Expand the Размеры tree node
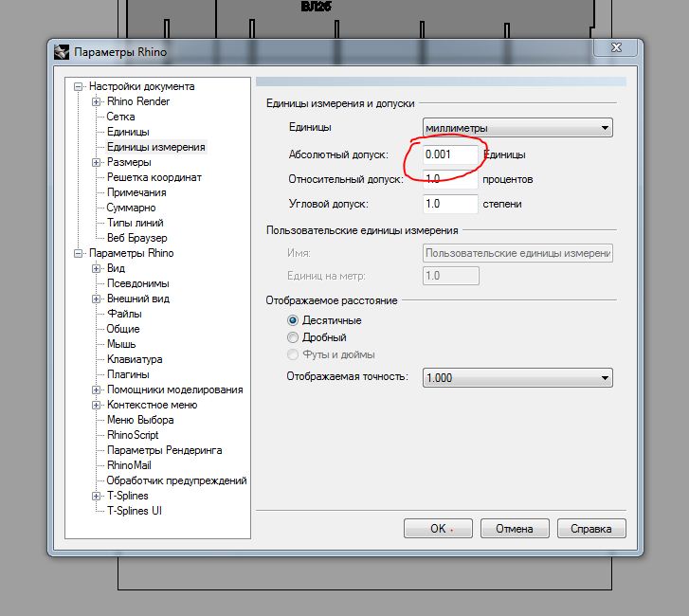The width and height of the screenshot is (689, 616). point(96,163)
